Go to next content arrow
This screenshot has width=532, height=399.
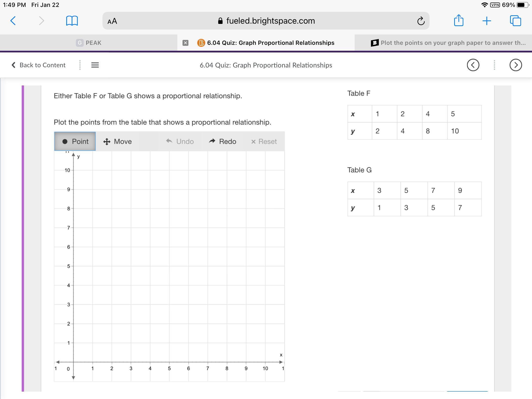pyautogui.click(x=515, y=65)
